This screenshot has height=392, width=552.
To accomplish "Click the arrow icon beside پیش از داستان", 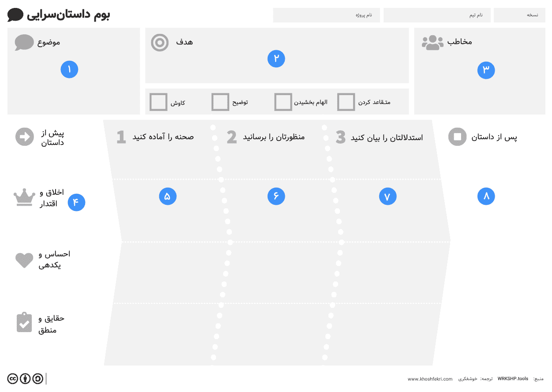I will 24,137.
